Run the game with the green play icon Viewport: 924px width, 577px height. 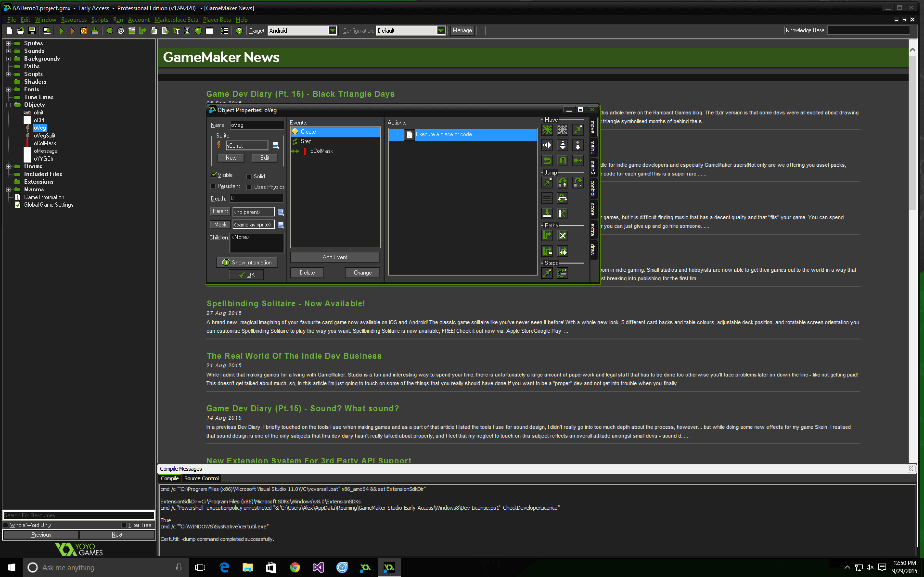(x=61, y=31)
